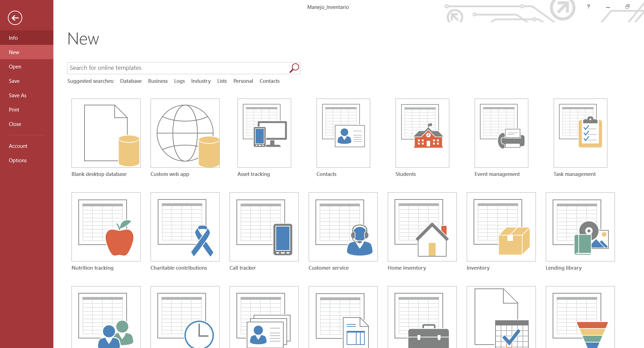Open the Inventory template
The width and height of the screenshot is (644, 348).
coord(501,227)
